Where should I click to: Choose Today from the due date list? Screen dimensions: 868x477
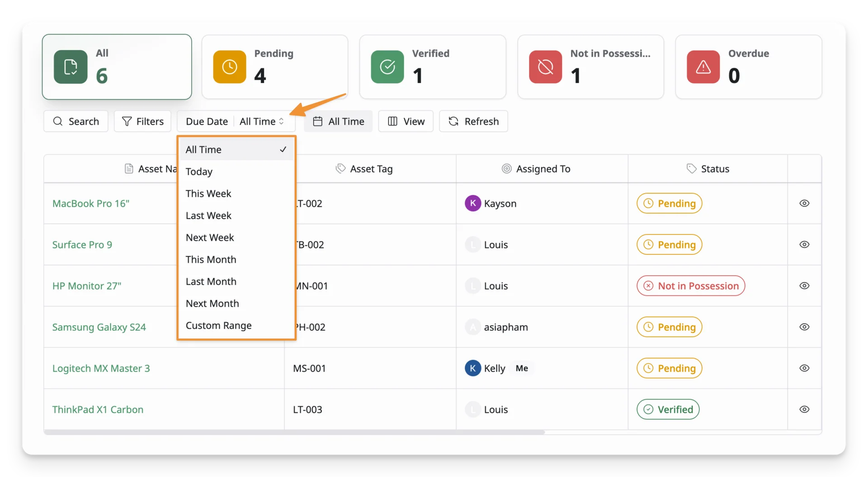(236, 172)
